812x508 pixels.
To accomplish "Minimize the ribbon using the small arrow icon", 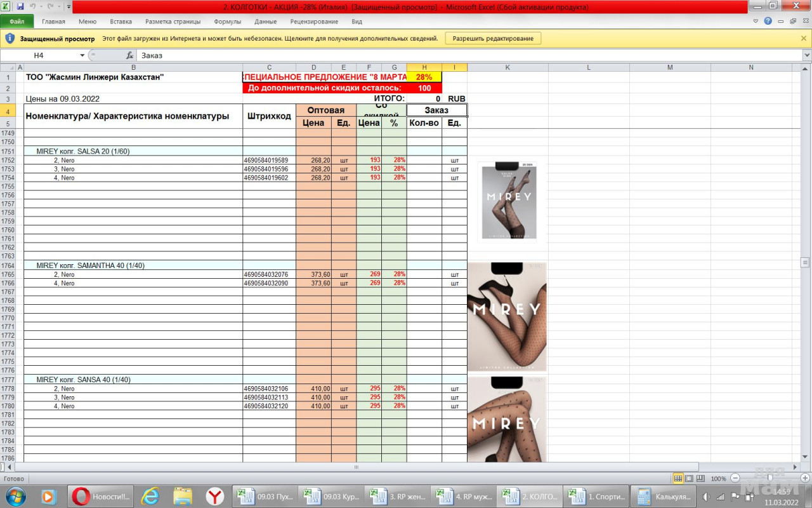I will pos(756,21).
